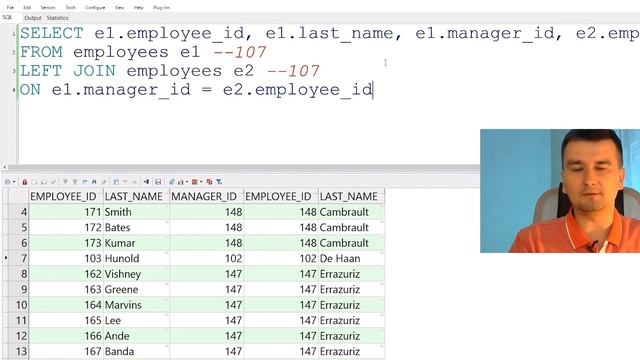This screenshot has height=360, width=640.
Task: Click the 'SELECT' keyword in the editor
Action: pyautogui.click(x=52, y=33)
